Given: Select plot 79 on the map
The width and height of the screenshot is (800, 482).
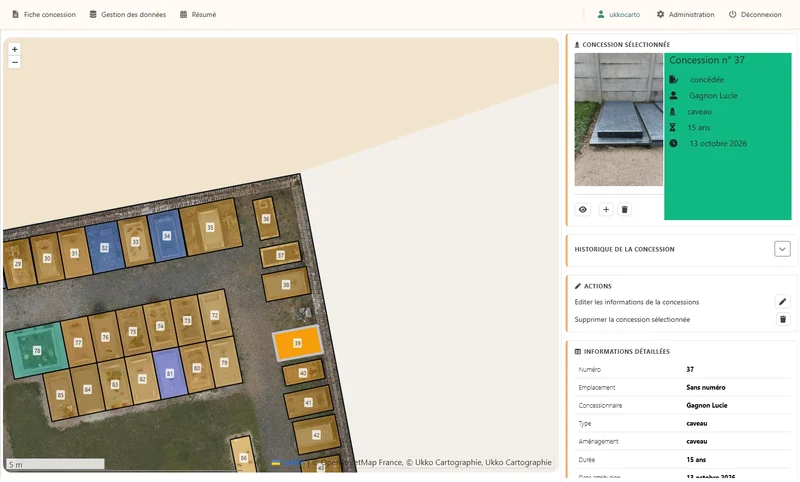Looking at the screenshot, I should 224,362.
